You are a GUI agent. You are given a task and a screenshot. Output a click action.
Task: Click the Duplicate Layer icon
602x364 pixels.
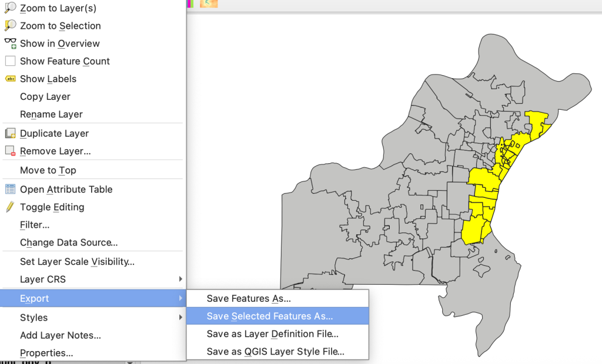tap(10, 133)
